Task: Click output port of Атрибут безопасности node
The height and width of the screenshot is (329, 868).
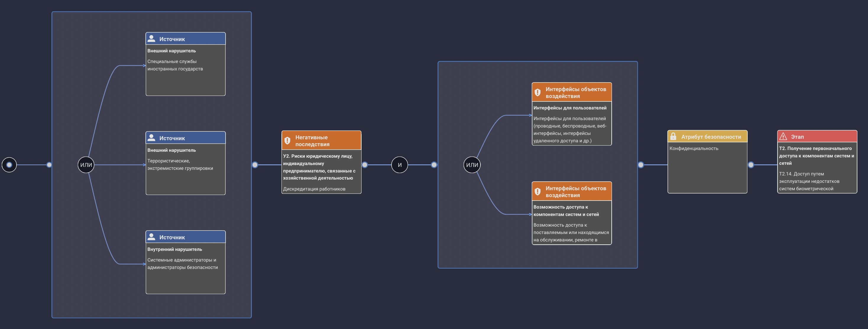Action: coord(751,165)
